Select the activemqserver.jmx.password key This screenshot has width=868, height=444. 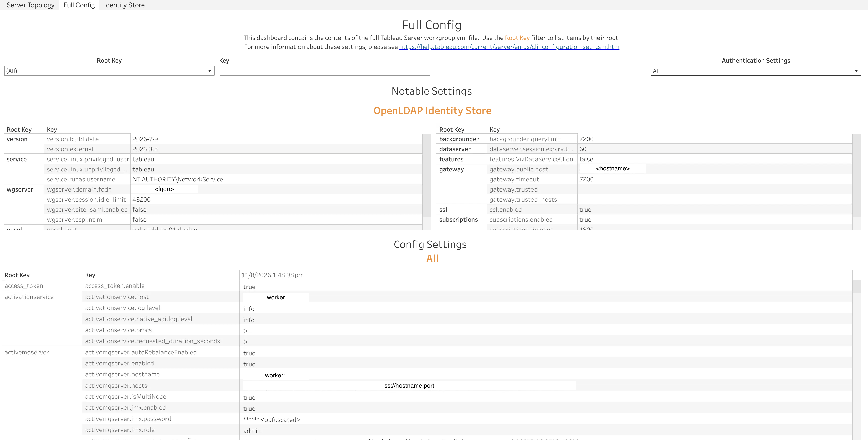coord(128,419)
